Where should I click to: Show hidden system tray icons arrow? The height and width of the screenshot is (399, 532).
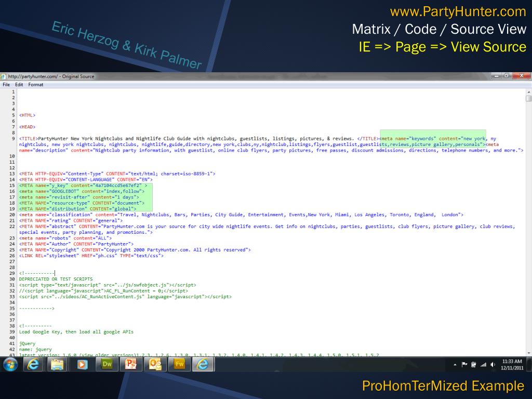pyautogui.click(x=455, y=365)
